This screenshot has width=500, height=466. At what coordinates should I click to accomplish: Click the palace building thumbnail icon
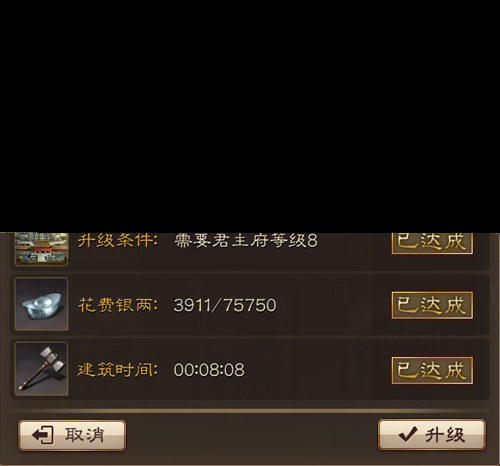(x=42, y=249)
